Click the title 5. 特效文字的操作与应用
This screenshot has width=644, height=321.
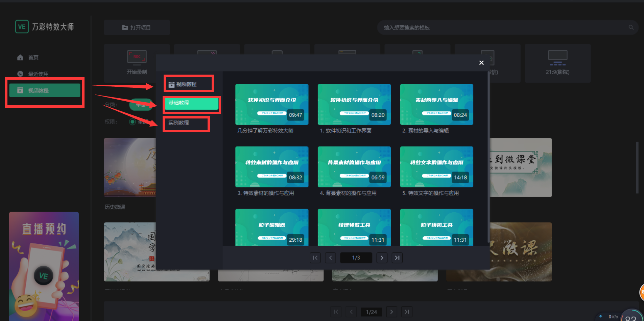click(x=430, y=193)
